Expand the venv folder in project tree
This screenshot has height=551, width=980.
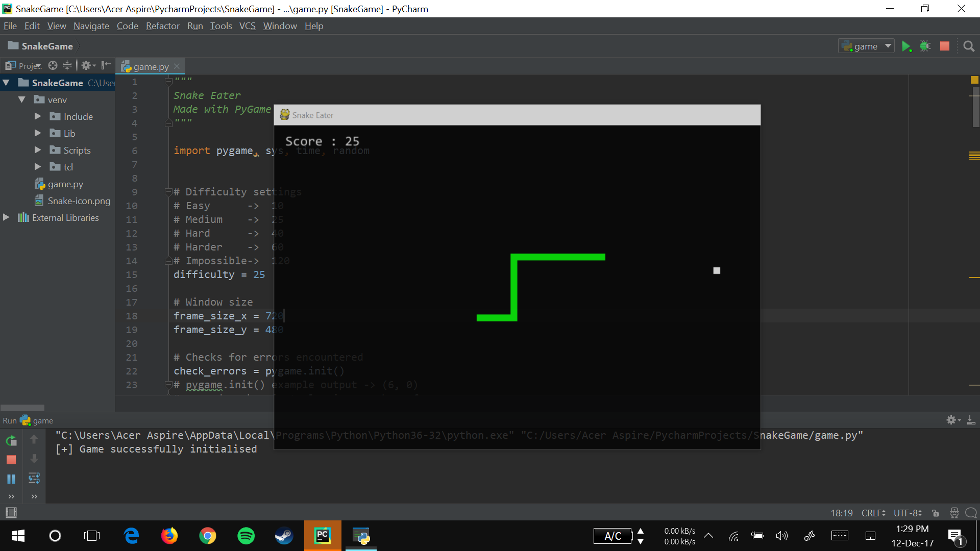(x=23, y=99)
